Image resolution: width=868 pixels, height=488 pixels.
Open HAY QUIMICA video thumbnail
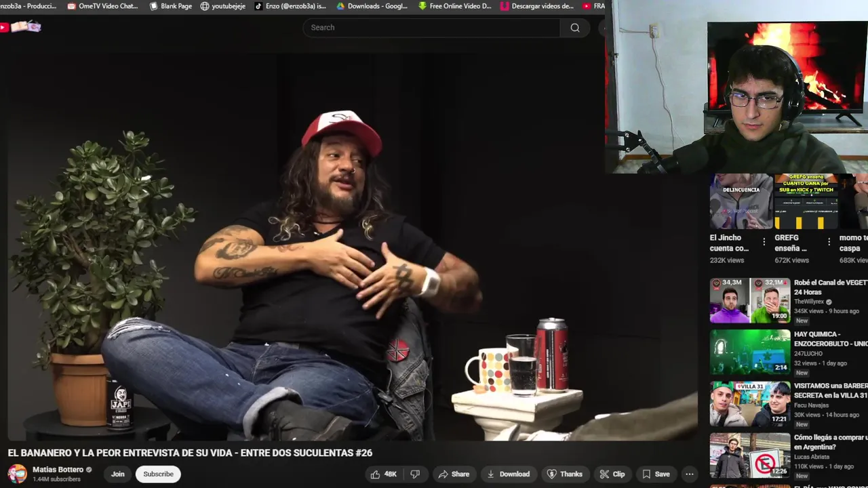(750, 352)
